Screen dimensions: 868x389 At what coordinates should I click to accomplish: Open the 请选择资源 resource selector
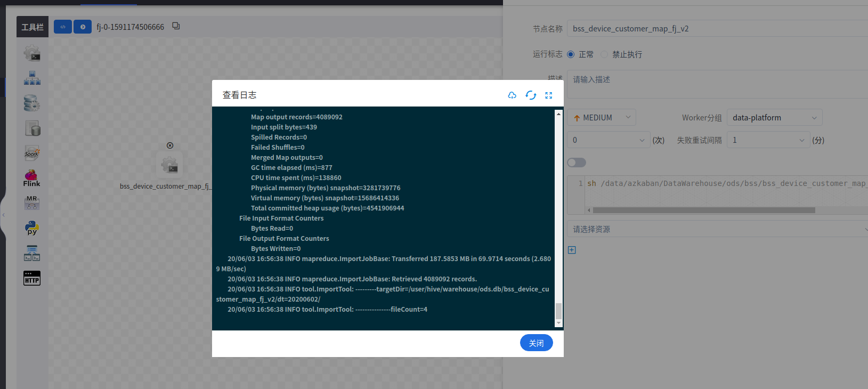coord(717,229)
